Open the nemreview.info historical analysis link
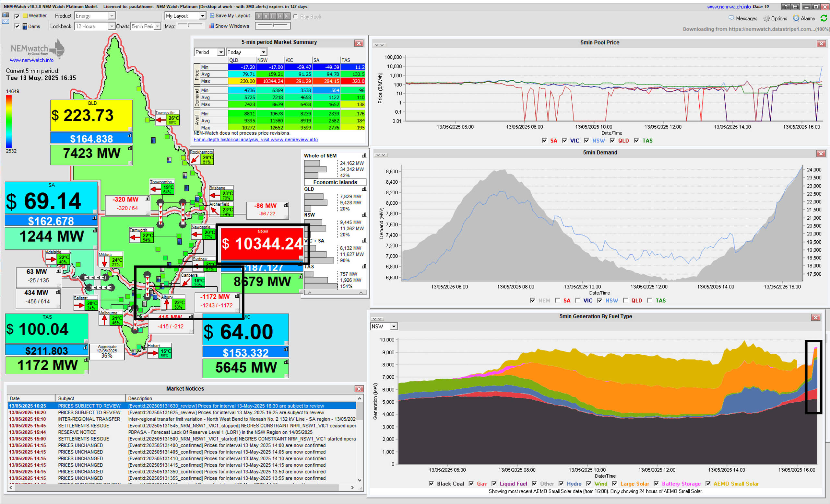The width and height of the screenshot is (830, 504). click(x=256, y=140)
